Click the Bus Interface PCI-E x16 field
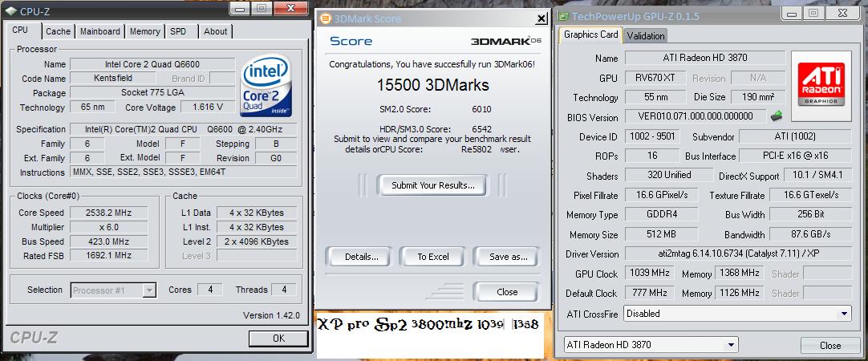 pyautogui.click(x=795, y=156)
